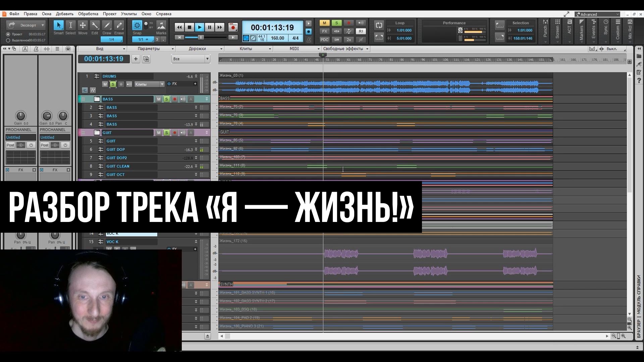Mute the BASS folder track
Screen dimensions: 644x362
(159, 99)
